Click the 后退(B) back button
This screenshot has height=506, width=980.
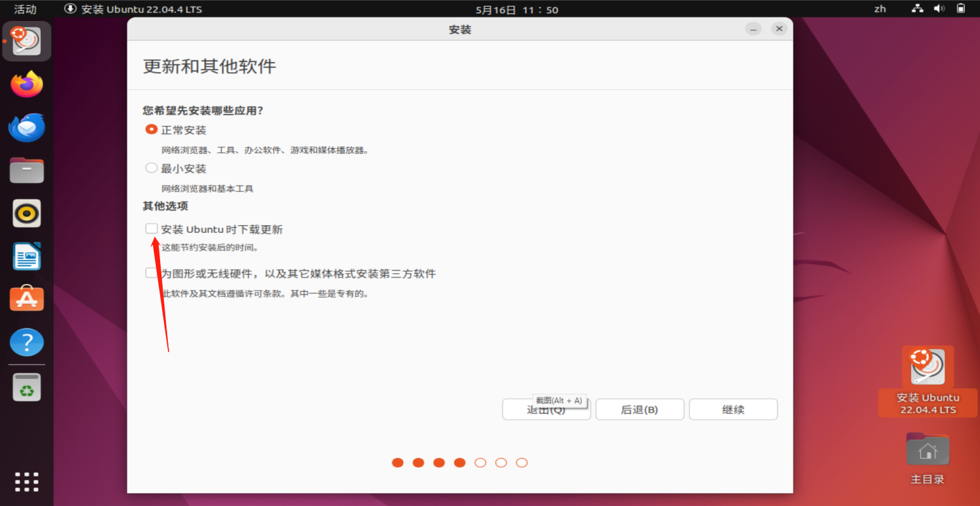(639, 410)
